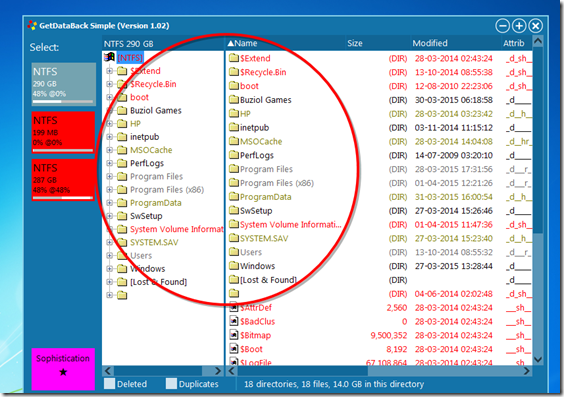The image size is (564, 397).
Task: Select the red NTFS 287 GB tile
Action: [63, 180]
